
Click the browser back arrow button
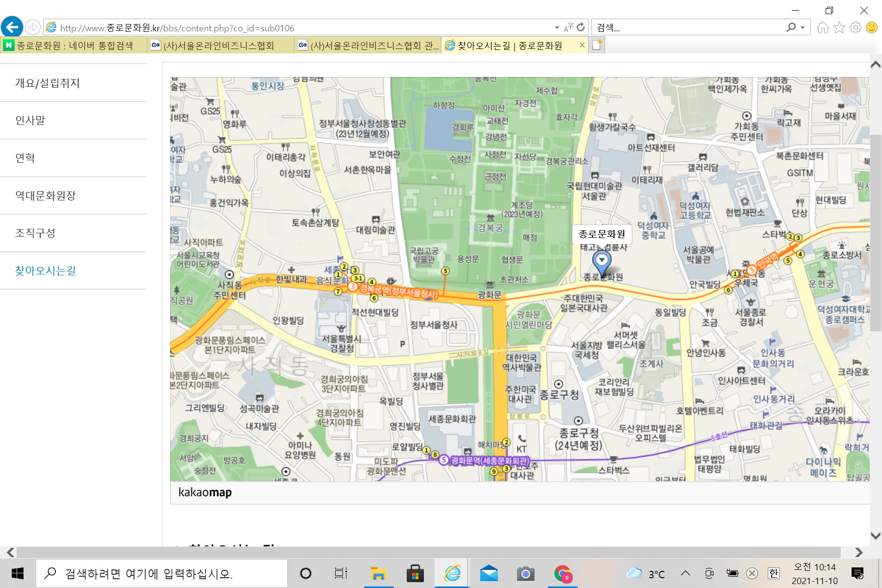[12, 27]
